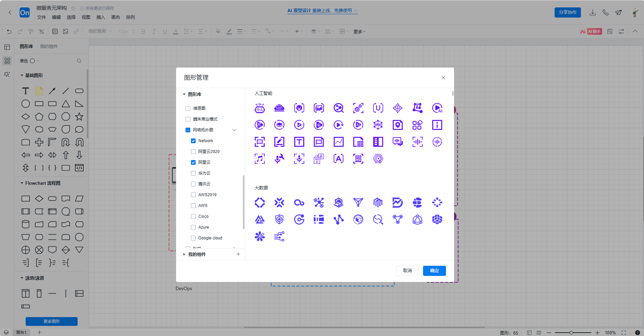Click the shield icon in big data section
This screenshot has height=336, width=644.
pos(279,219)
